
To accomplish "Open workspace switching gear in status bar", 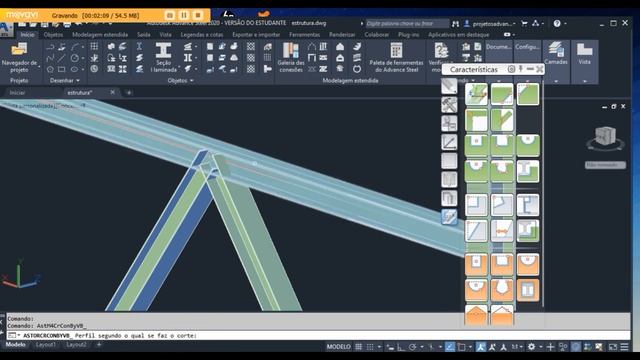I will 531,347.
